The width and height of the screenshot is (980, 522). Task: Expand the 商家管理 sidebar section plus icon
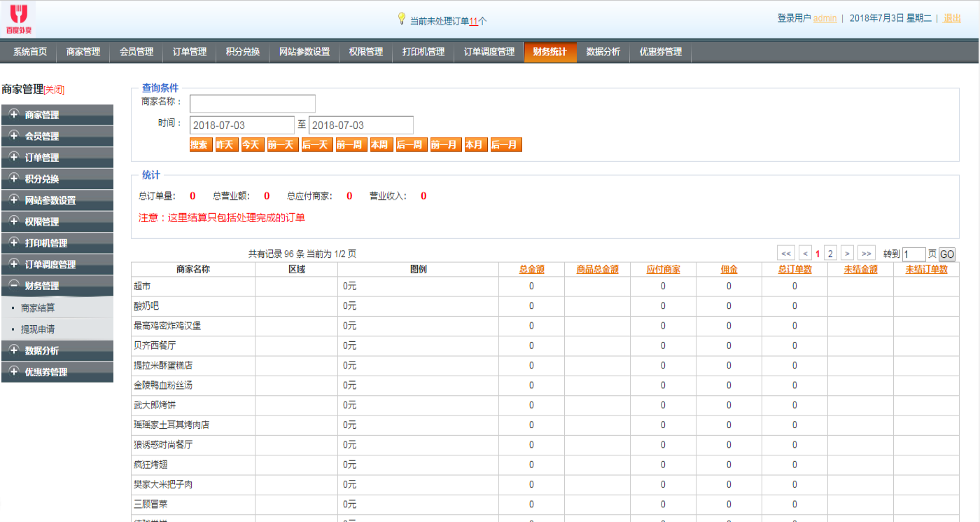pyautogui.click(x=13, y=114)
